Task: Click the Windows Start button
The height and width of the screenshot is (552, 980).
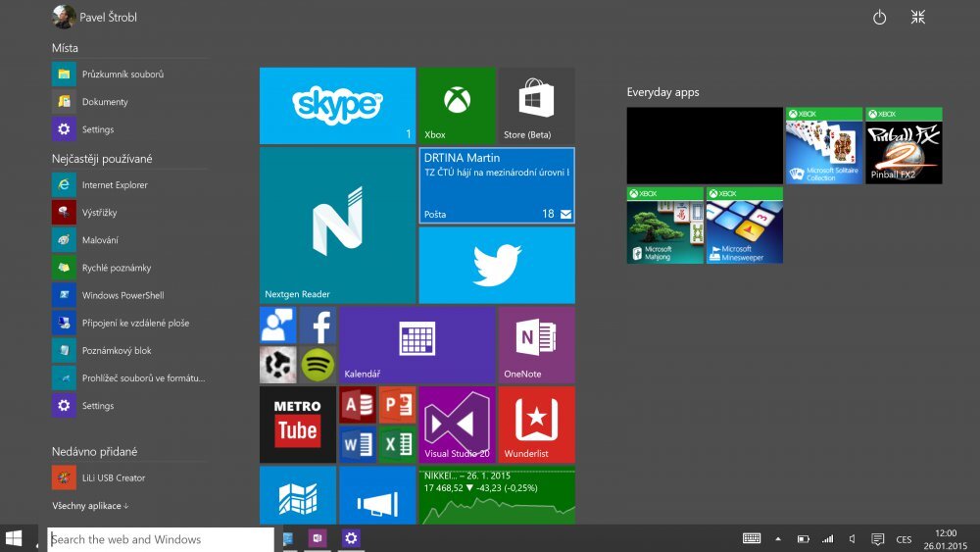Action: pyautogui.click(x=14, y=538)
